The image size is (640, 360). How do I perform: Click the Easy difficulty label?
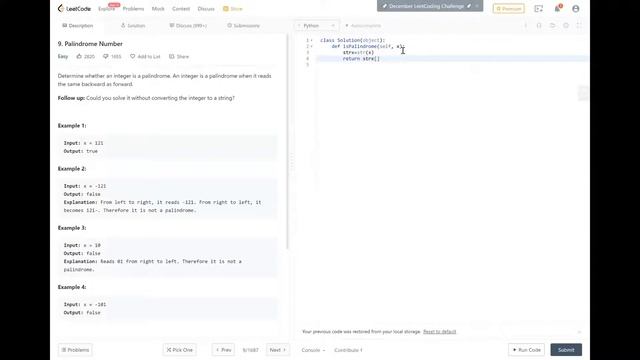pos(63,56)
